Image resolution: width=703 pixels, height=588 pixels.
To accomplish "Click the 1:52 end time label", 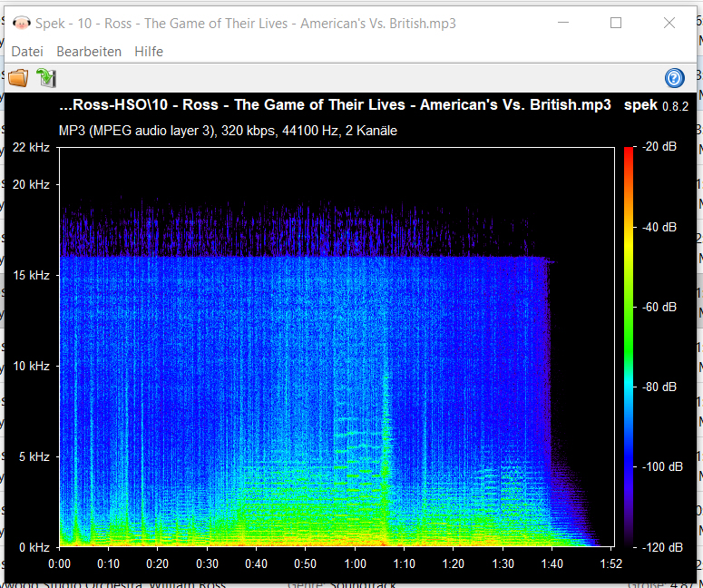I will pyautogui.click(x=610, y=563).
